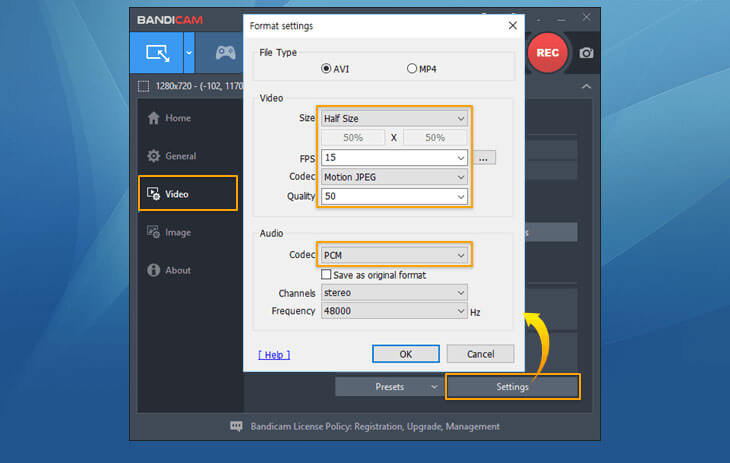The width and height of the screenshot is (730, 463).
Task: Select the Video tab
Action: [x=188, y=194]
